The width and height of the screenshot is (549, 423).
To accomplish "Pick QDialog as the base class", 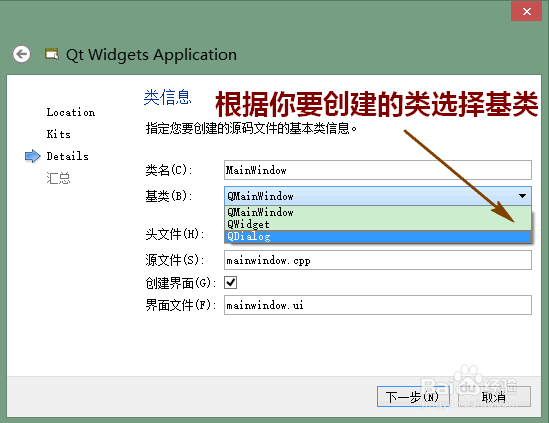I will 377,236.
